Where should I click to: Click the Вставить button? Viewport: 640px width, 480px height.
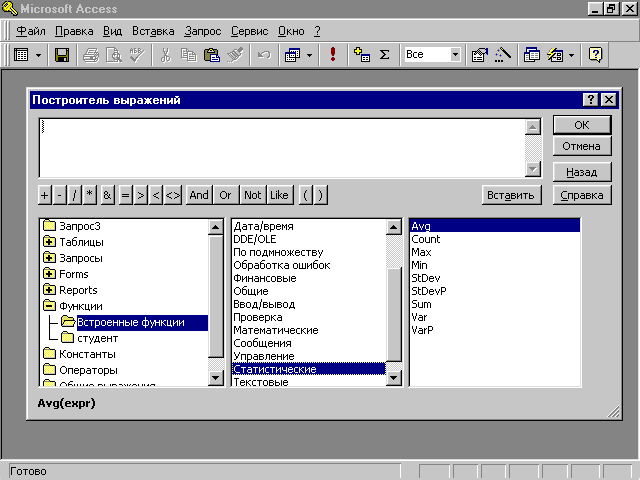click(511, 195)
